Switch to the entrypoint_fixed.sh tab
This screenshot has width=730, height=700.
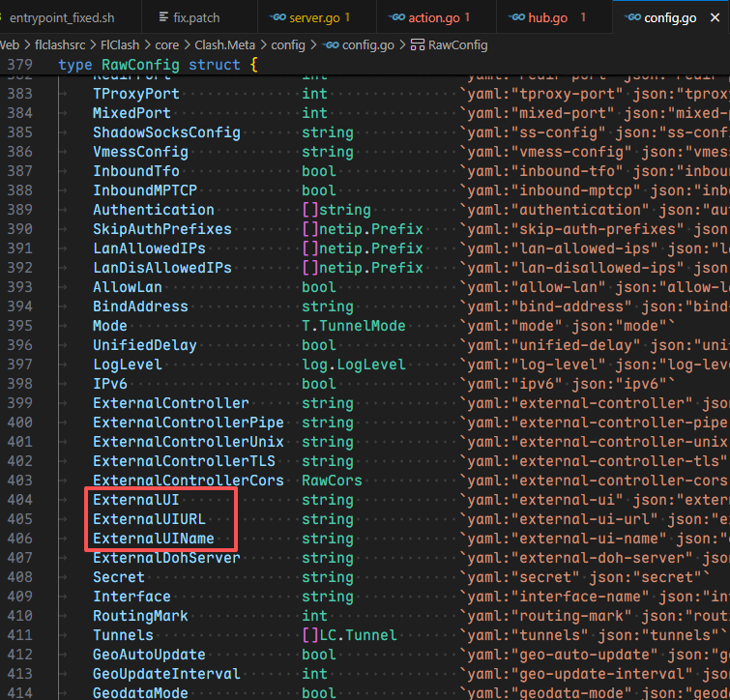61,17
